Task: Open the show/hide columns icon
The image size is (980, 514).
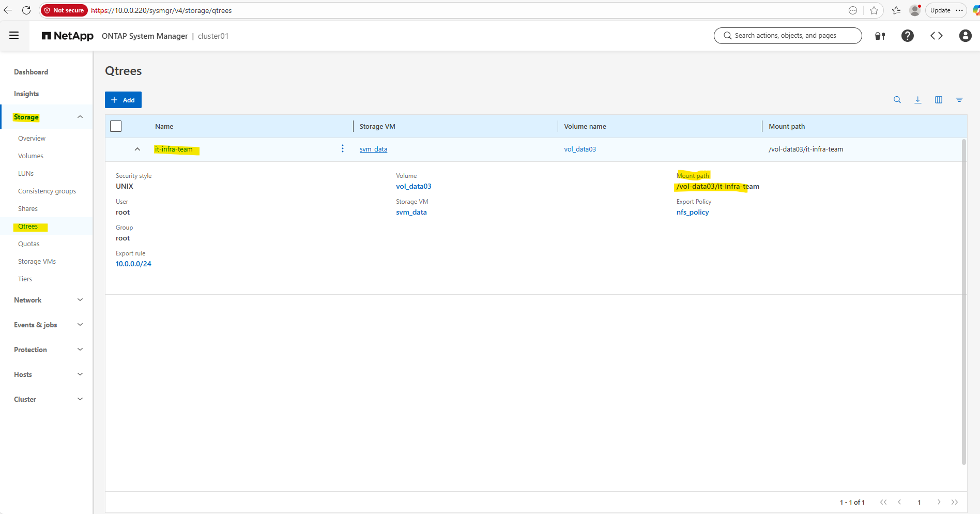Action: pyautogui.click(x=939, y=100)
